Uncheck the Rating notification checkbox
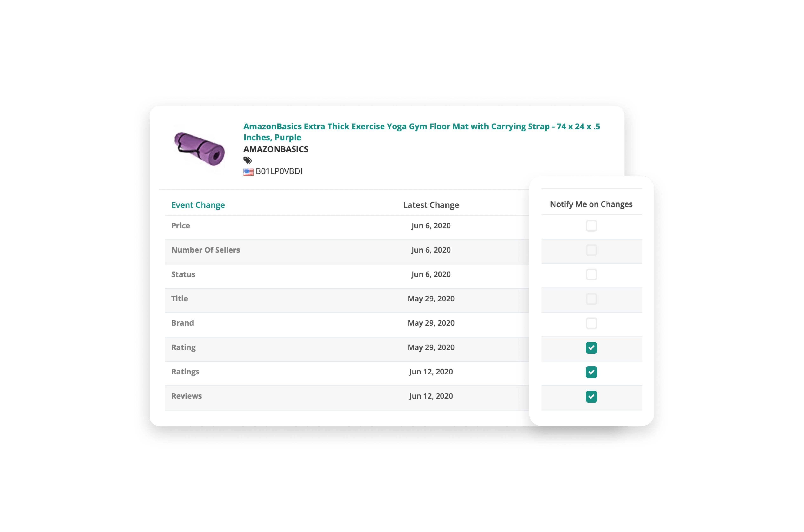Viewport: 804px width, 532px height. [591, 348]
